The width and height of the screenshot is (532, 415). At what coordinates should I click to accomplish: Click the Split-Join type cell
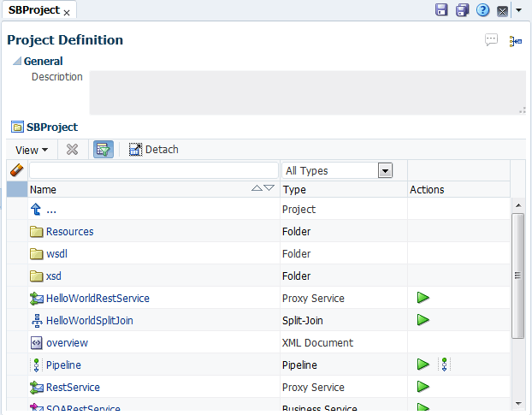pyautogui.click(x=343, y=321)
